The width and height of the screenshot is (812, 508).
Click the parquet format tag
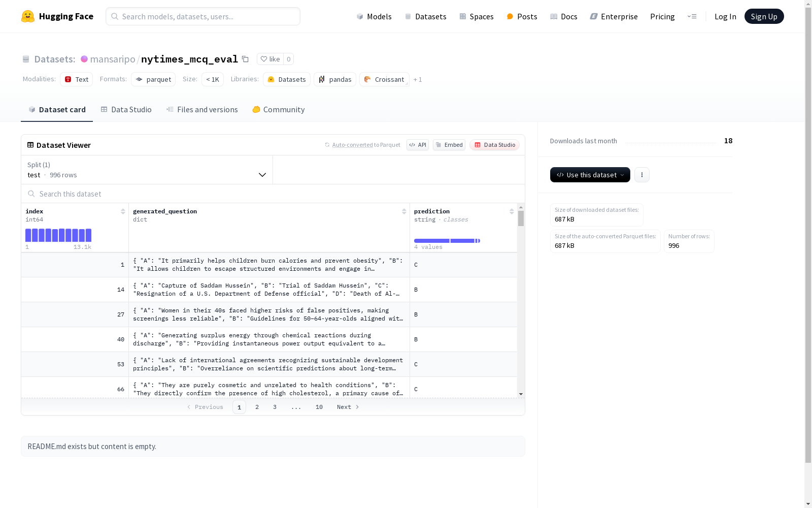tap(153, 79)
